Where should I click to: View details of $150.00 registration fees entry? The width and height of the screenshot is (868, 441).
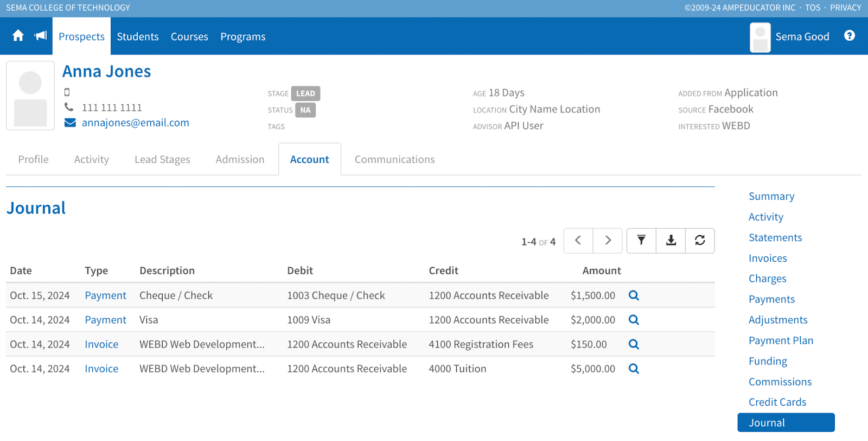point(634,344)
